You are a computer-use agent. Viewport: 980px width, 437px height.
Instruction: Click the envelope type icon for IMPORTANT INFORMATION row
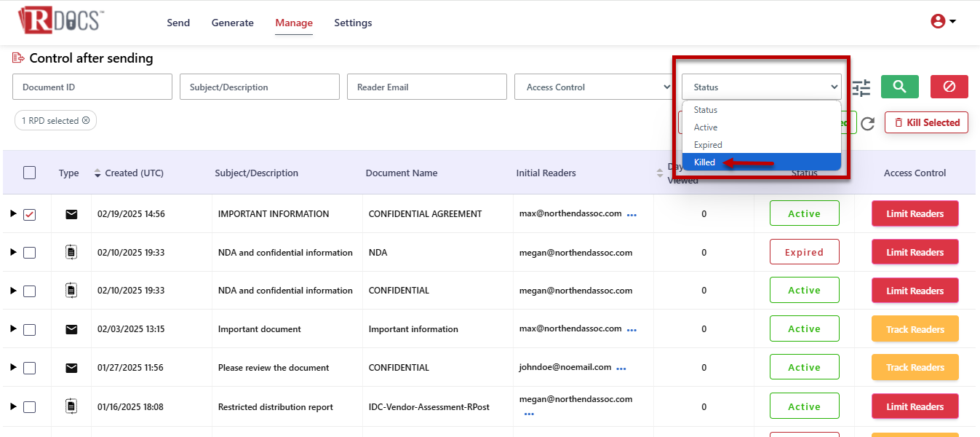coord(71,214)
